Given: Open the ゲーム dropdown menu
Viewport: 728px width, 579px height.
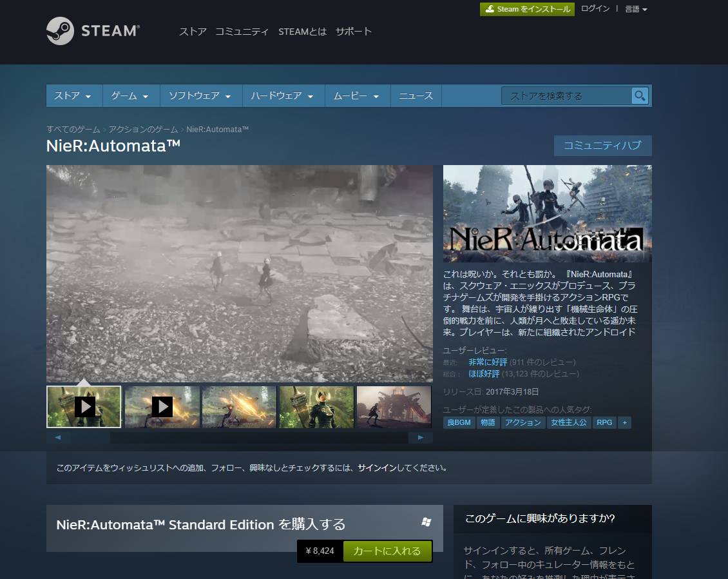Looking at the screenshot, I should click(x=131, y=95).
